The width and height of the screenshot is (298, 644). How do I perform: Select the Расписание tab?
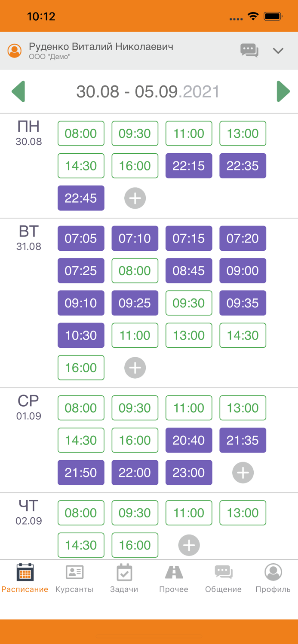point(25,578)
